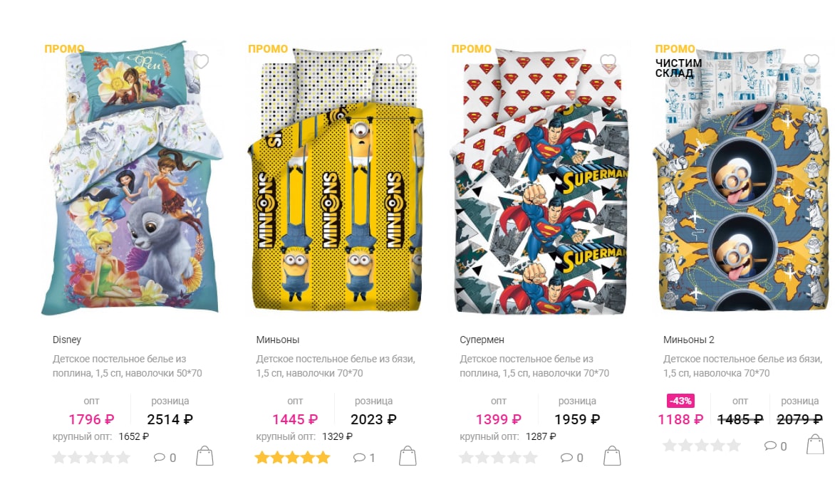Open Миньоны 2 comments icon
The image size is (835, 504).
(x=775, y=446)
